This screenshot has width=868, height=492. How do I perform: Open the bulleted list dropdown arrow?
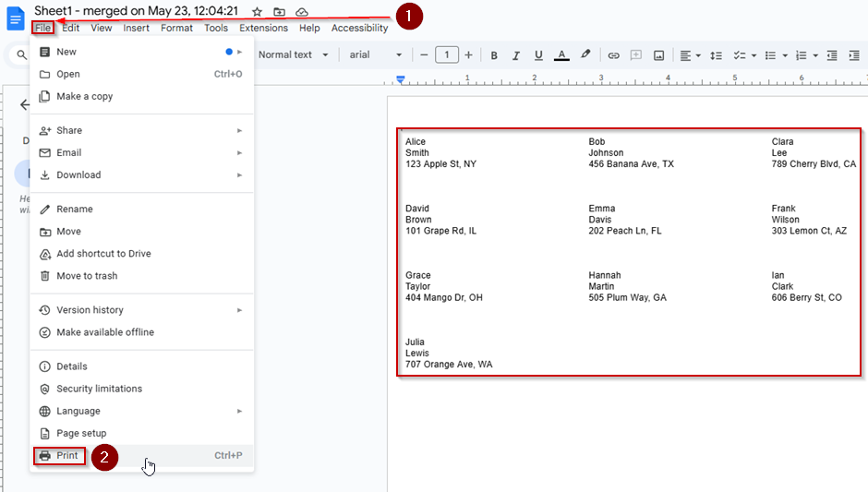coord(785,55)
